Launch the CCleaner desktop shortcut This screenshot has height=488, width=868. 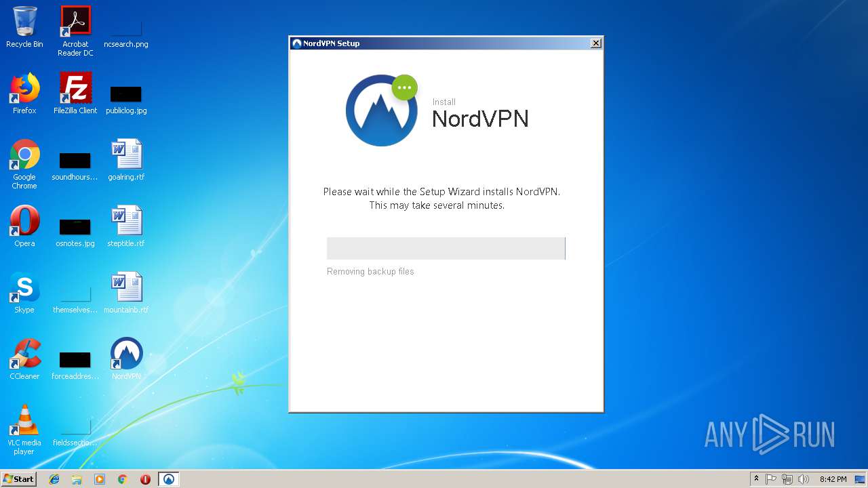(x=24, y=359)
